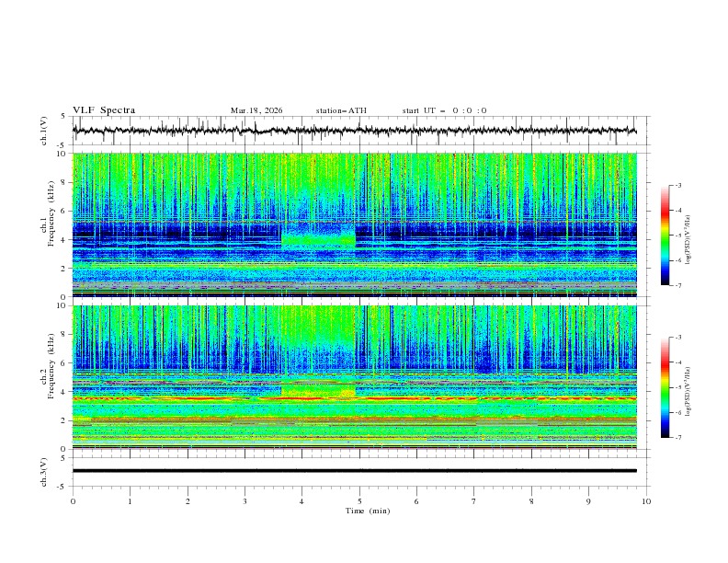The width and height of the screenshot is (728, 563).
Task: Click time axis tick label '3'
Action: pos(245,501)
